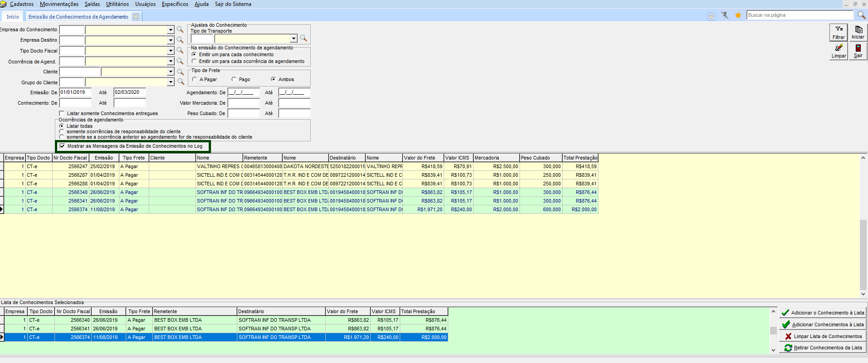The width and height of the screenshot is (868, 363).
Task: Click the search magnifier beside Buscar na página
Action: 861,15
